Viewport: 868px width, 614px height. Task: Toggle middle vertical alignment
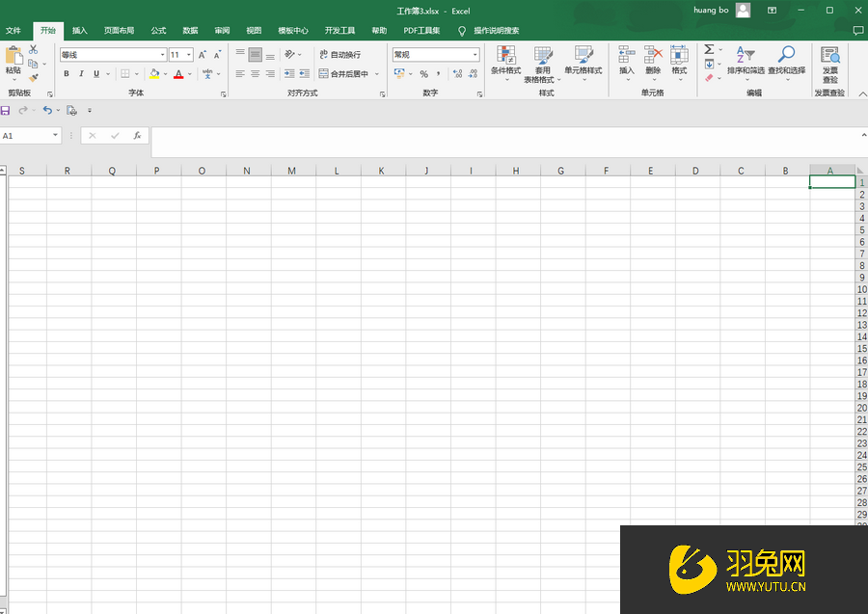point(256,54)
